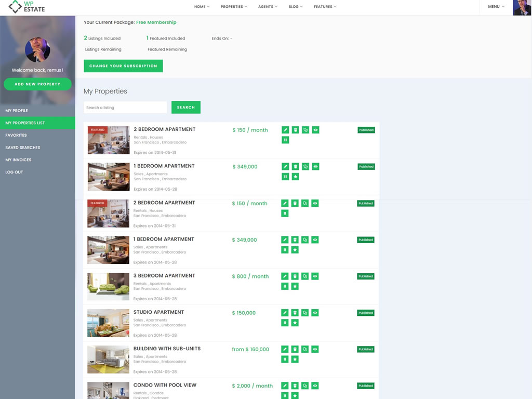
Task: Open the Free Membership package link
Action: tap(156, 22)
